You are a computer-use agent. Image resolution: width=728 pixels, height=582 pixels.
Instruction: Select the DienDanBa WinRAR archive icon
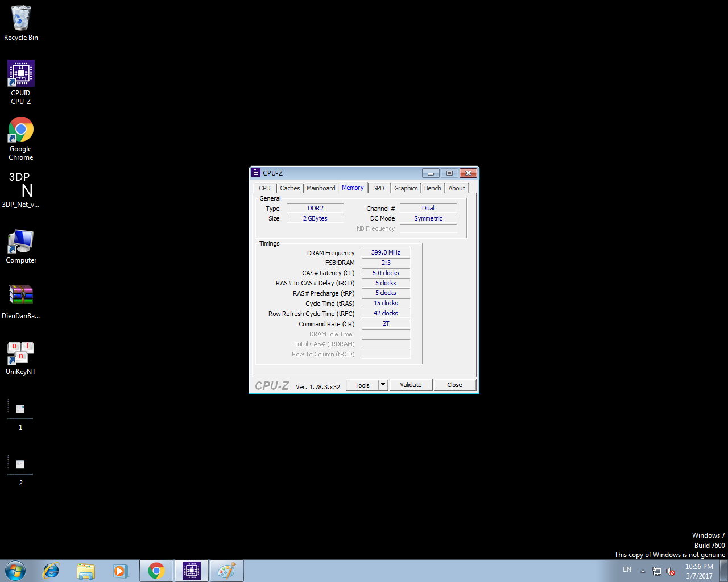click(21, 301)
